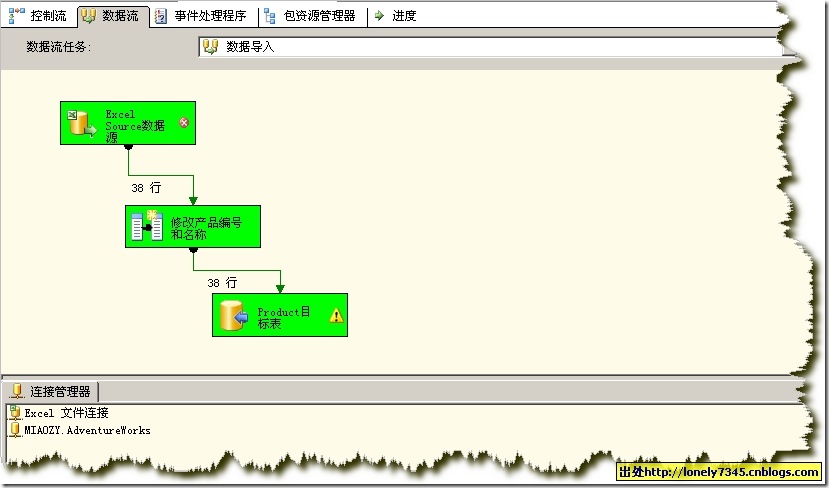Click the yellow warning icon on Product目标表

click(x=336, y=316)
